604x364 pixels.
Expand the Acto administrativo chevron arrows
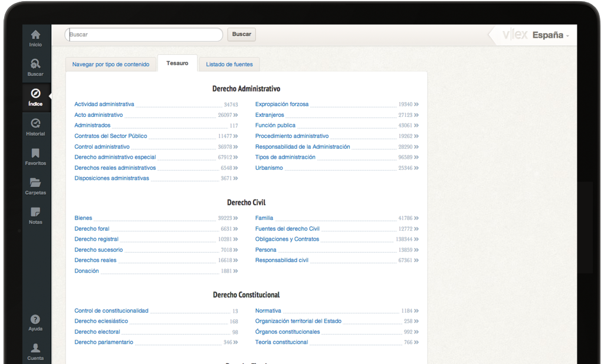pyautogui.click(x=235, y=116)
